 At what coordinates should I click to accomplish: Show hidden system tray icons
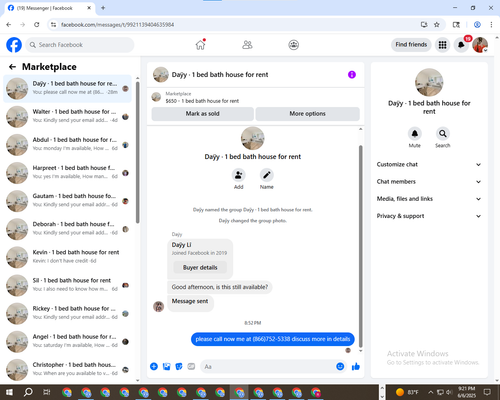click(431, 392)
